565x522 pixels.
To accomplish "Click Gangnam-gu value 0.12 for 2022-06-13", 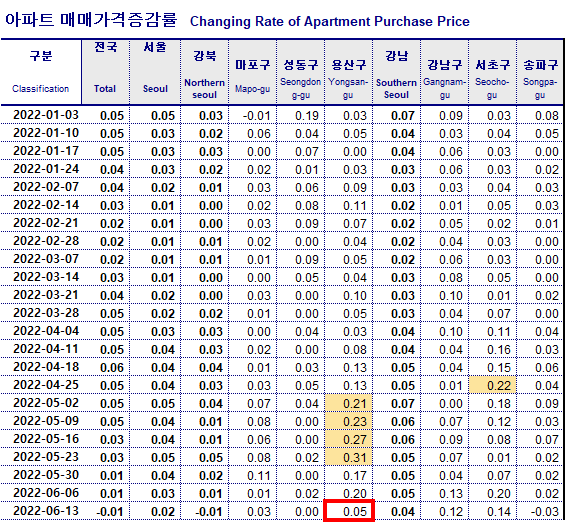I will coord(451,512).
